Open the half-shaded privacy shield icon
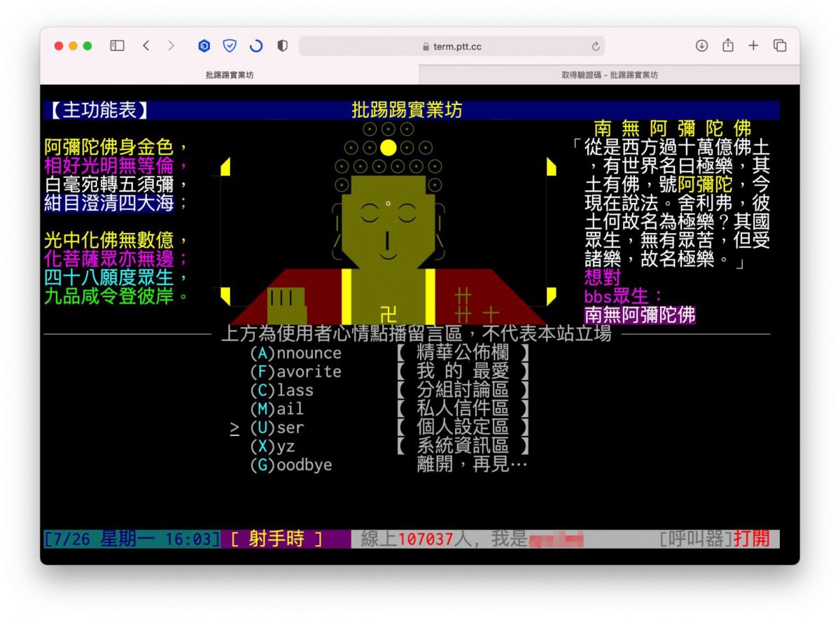This screenshot has height=618, width=840. click(x=282, y=45)
